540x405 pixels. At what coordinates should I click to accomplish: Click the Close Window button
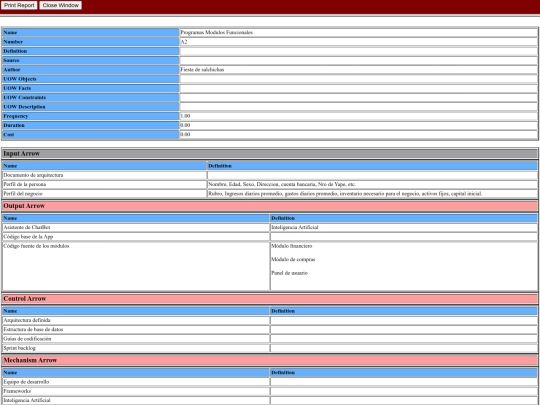tap(61, 5)
